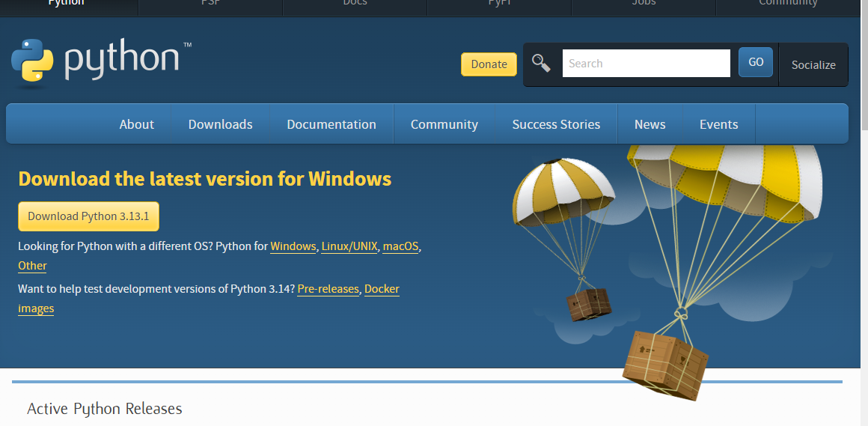The image size is (868, 426).
Task: Click the GO search button
Action: [x=756, y=62]
